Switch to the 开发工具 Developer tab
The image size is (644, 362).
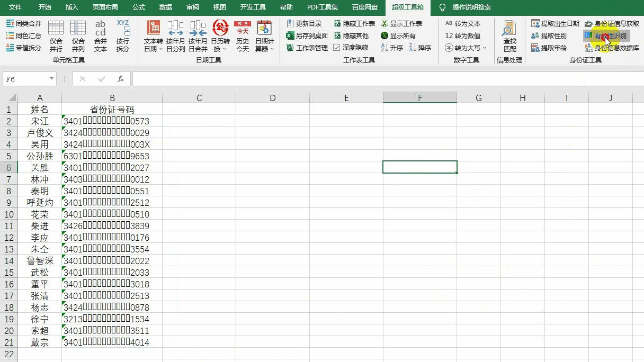[x=253, y=7]
